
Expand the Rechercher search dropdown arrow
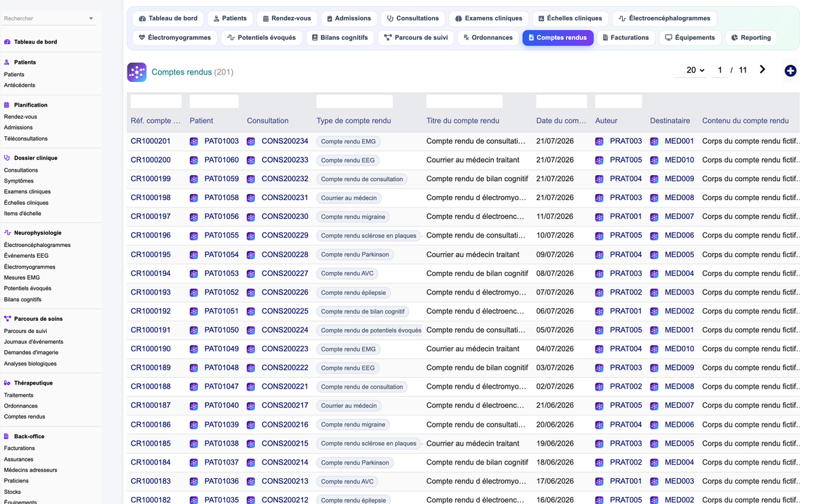click(91, 18)
